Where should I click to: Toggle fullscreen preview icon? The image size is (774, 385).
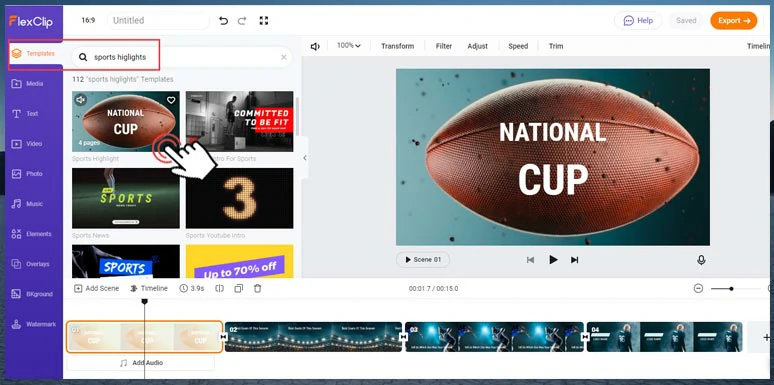coord(264,21)
